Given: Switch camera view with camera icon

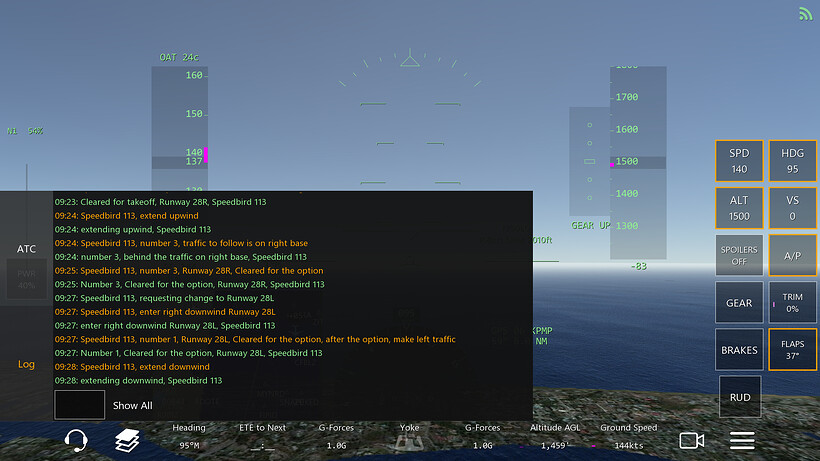Looking at the screenshot, I should coord(691,441).
